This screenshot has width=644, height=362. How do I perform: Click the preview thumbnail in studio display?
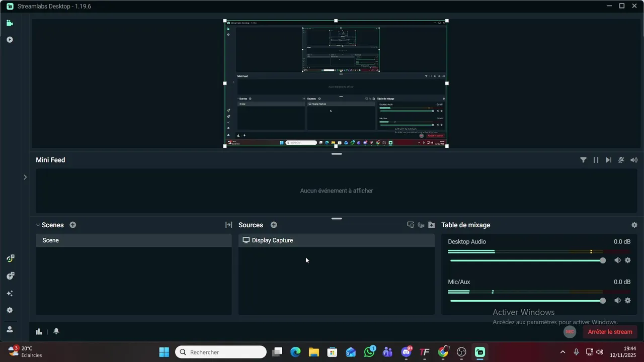pyautogui.click(x=336, y=83)
